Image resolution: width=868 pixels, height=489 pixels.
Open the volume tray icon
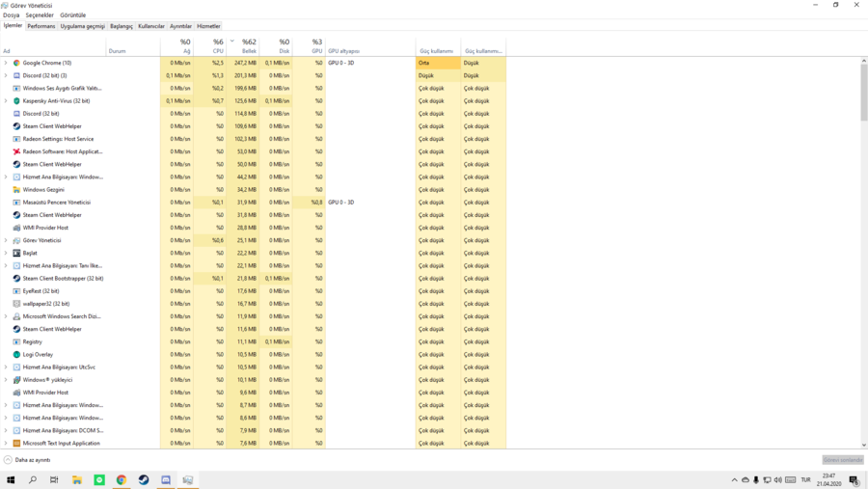(777, 480)
